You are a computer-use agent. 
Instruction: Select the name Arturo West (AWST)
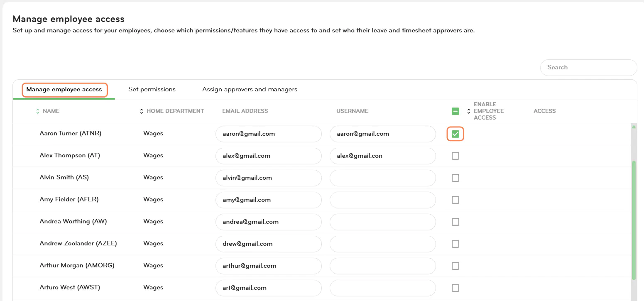70,288
